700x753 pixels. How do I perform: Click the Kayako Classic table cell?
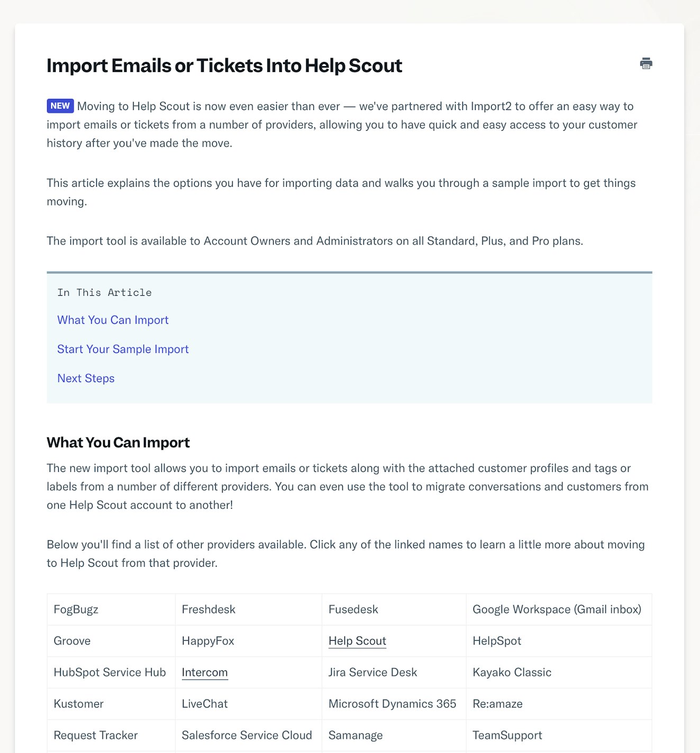pyautogui.click(x=512, y=673)
